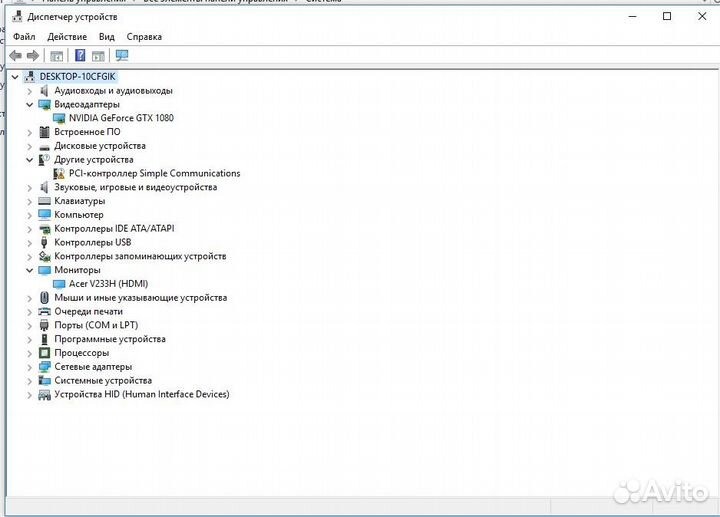The width and height of the screenshot is (720, 517).
Task: Collapse the Мониторы category
Action: coord(30,270)
